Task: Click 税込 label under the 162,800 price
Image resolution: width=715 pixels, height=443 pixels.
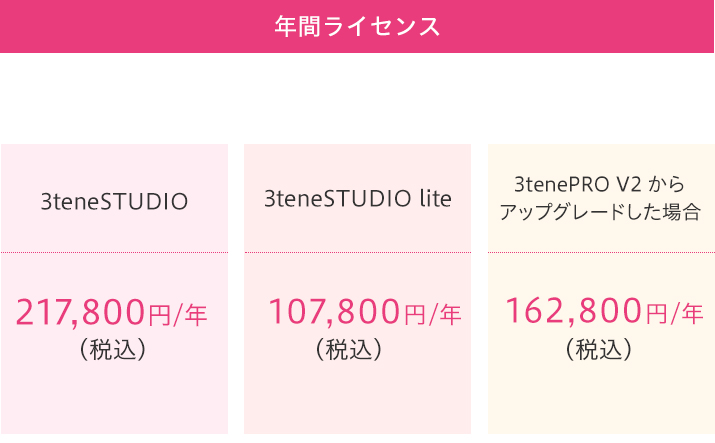Action: coord(599,350)
